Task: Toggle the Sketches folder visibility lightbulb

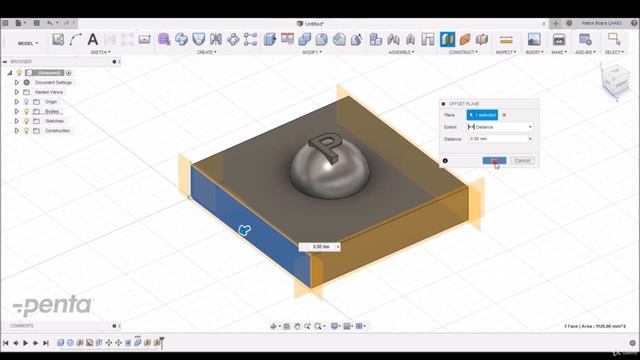Action: pyautogui.click(x=27, y=121)
